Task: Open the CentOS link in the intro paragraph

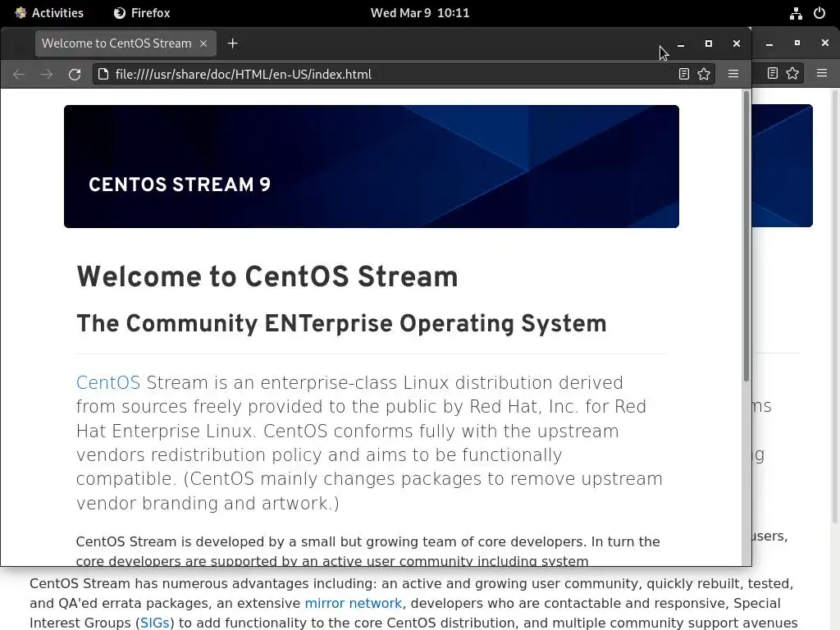Action: pyautogui.click(x=108, y=382)
